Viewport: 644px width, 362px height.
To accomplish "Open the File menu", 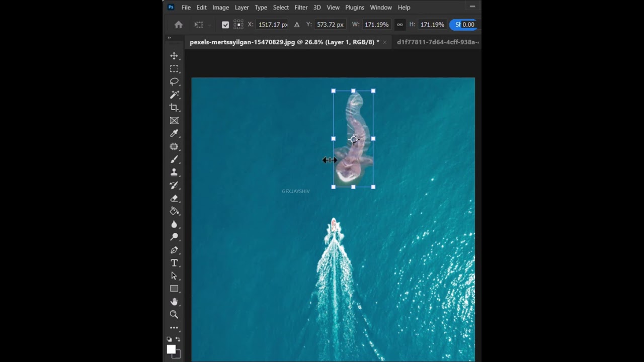I will pyautogui.click(x=186, y=8).
